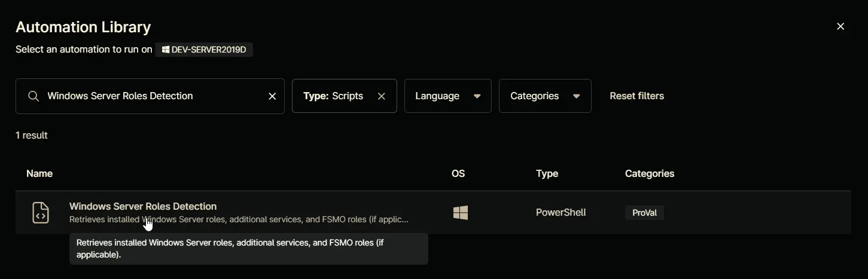Click the ProVal category tag
Viewport: 868px width, 279px height.
644,213
